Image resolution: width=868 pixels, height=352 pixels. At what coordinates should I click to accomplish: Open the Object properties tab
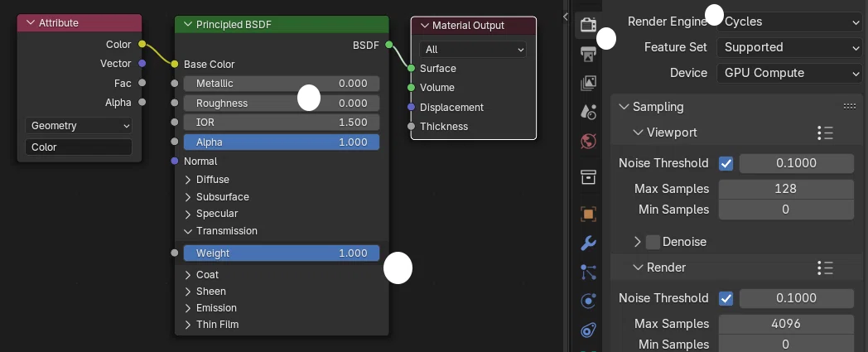pos(588,214)
